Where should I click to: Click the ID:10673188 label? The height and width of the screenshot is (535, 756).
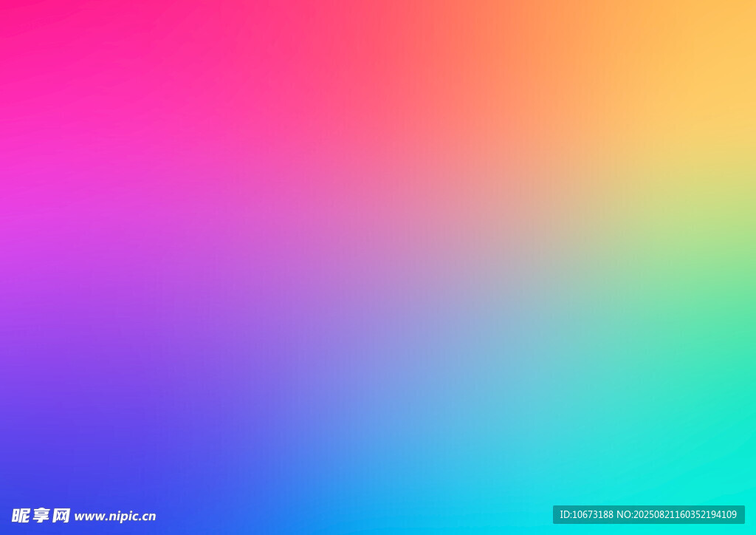(586, 514)
